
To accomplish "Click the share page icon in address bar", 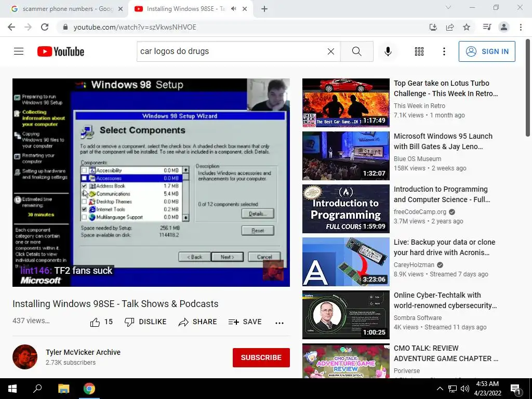I will [x=449, y=27].
